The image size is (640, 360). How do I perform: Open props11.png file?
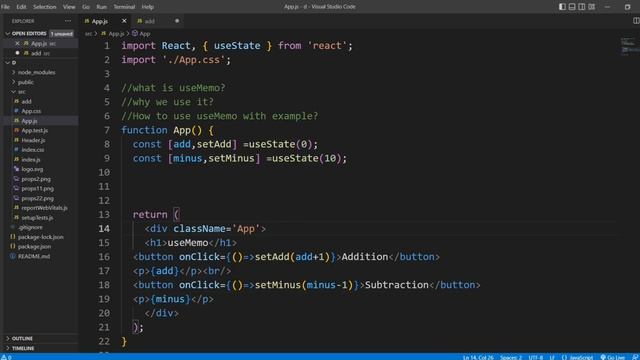[x=37, y=189]
